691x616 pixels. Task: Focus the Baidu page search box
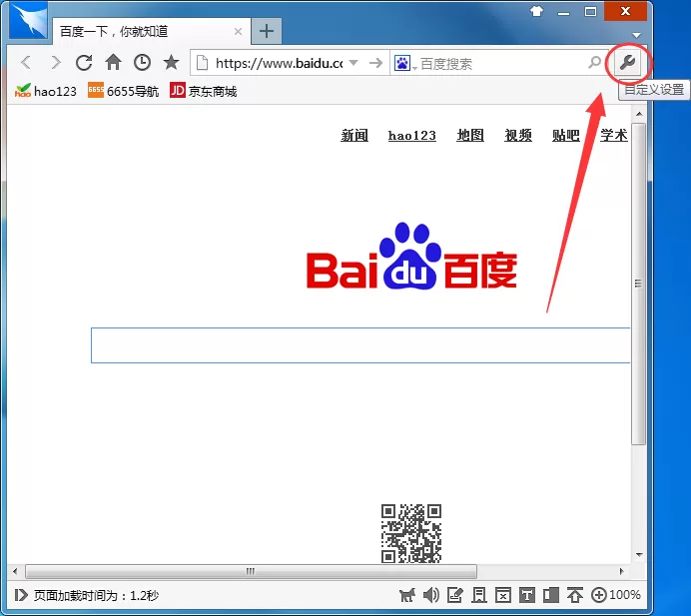click(360, 345)
